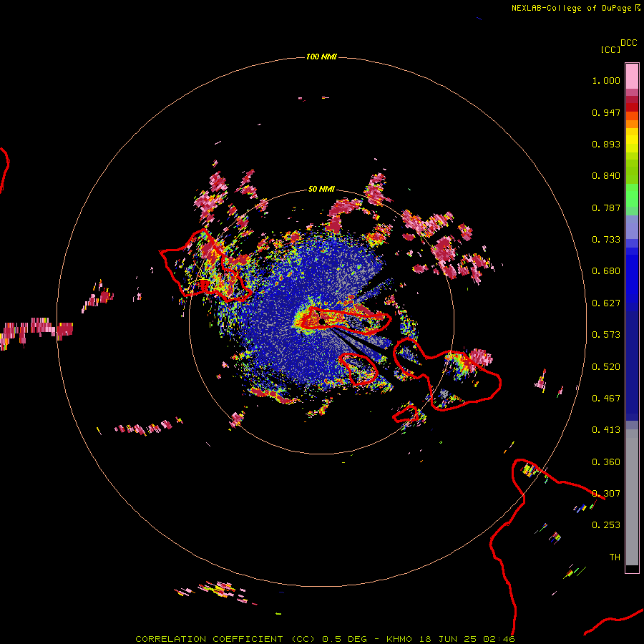644x644 pixels.
Task: Click the TH threshold label
Action: tap(615, 557)
